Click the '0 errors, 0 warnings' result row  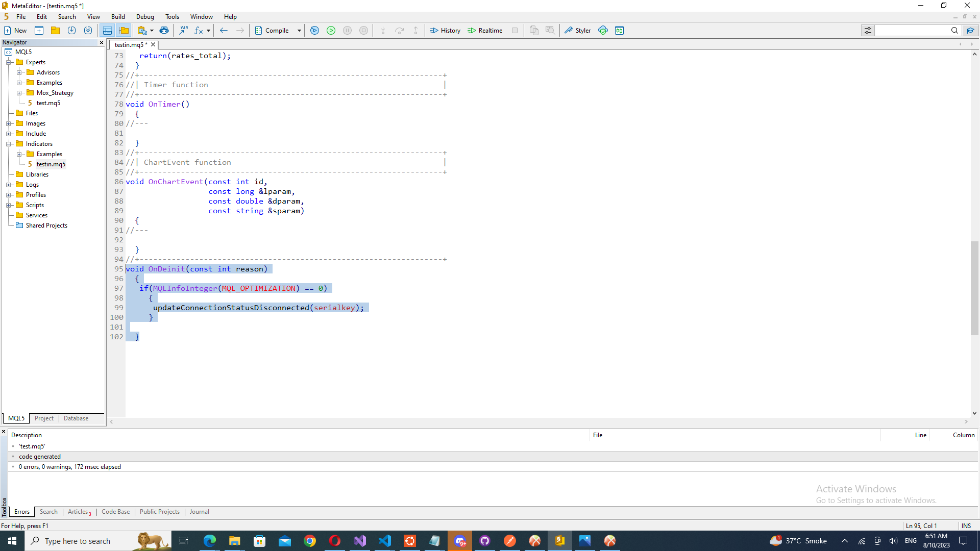pos(493,467)
